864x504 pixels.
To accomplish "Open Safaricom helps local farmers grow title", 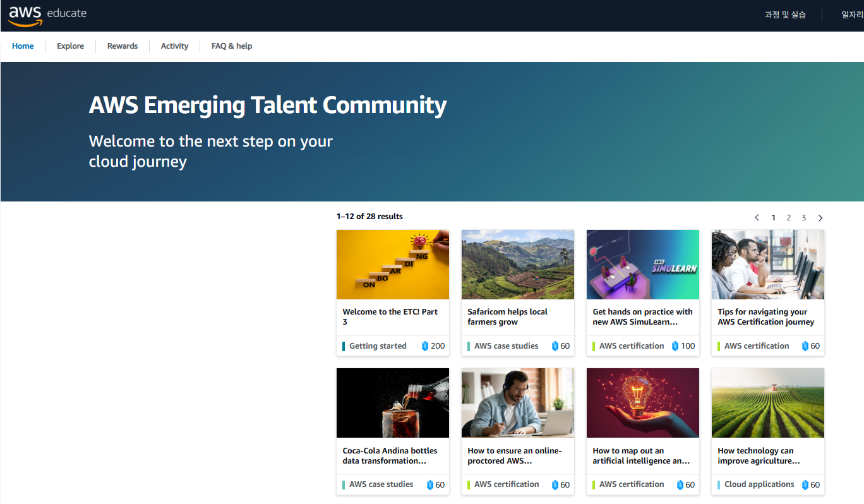I will point(507,317).
